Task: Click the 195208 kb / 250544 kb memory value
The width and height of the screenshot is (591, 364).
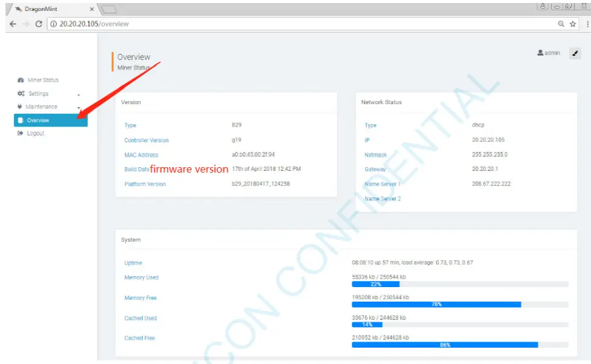Action: click(380, 297)
